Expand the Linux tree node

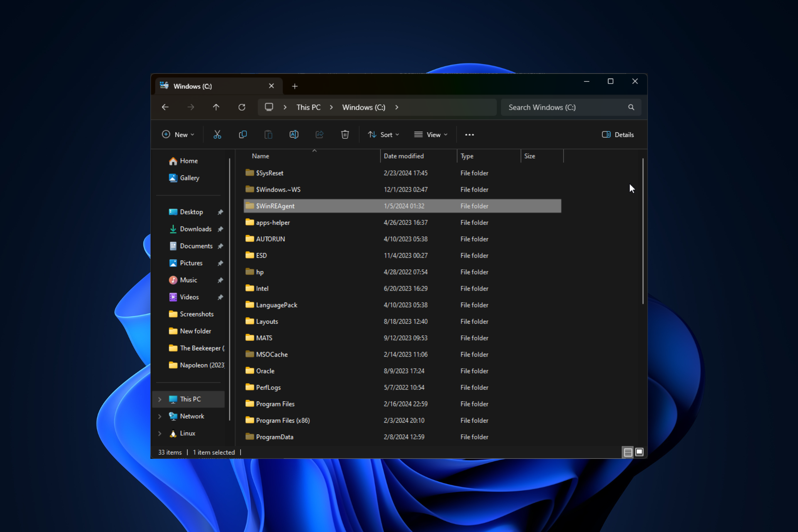[160, 433]
